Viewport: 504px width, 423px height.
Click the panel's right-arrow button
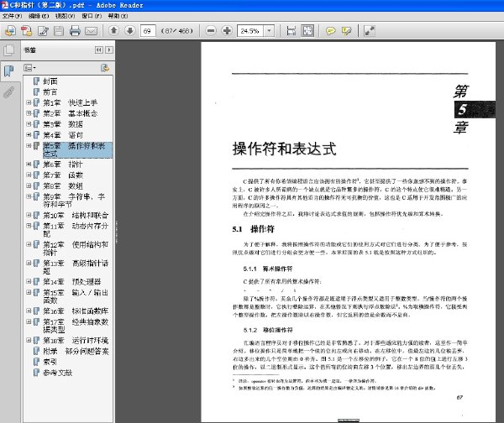[109, 50]
